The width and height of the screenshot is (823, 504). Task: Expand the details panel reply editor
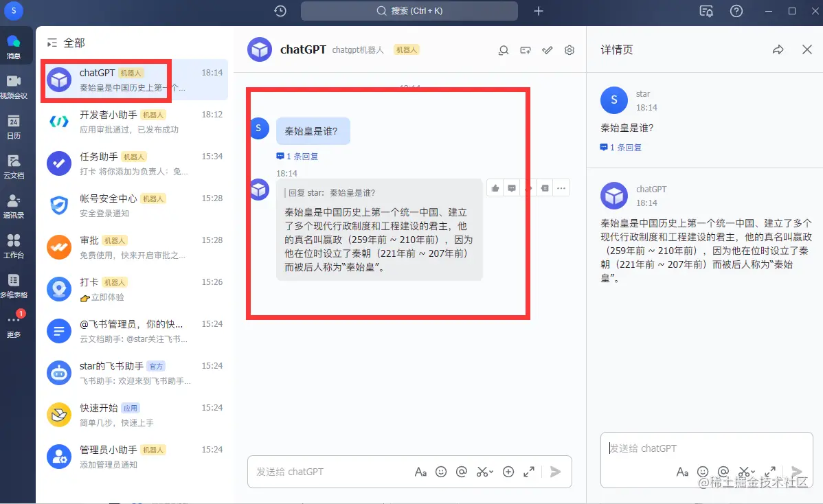(x=770, y=472)
